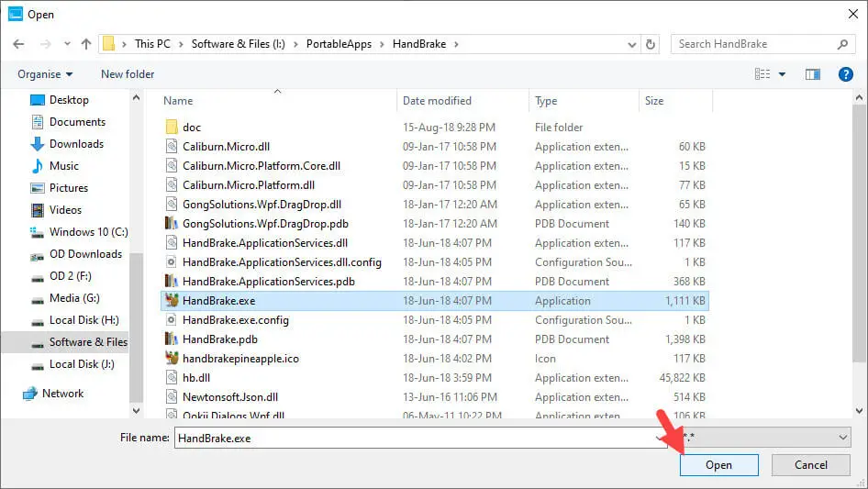Screen dimensions: 868x489
Task: Click GongSolutions.Wpf.DragDrop.pdb file icon
Action: (172, 223)
